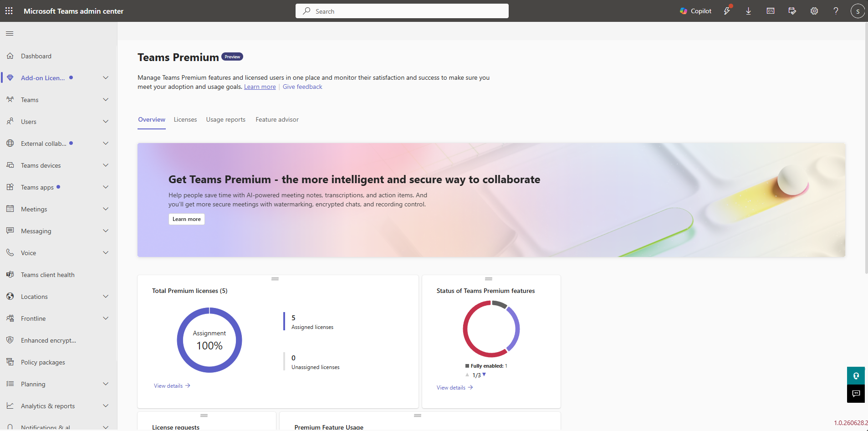Image resolution: width=868 pixels, height=431 pixels.
Task: Open the black feedback chat button
Action: tap(856, 394)
